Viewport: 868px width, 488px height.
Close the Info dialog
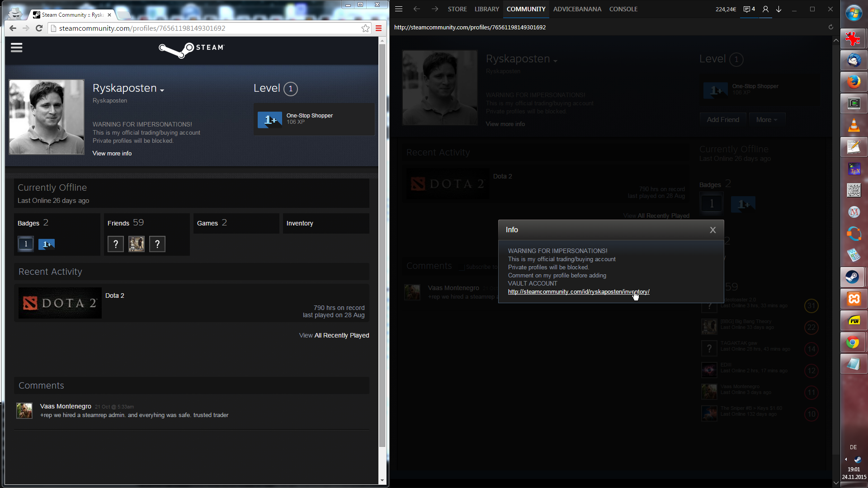(713, 230)
